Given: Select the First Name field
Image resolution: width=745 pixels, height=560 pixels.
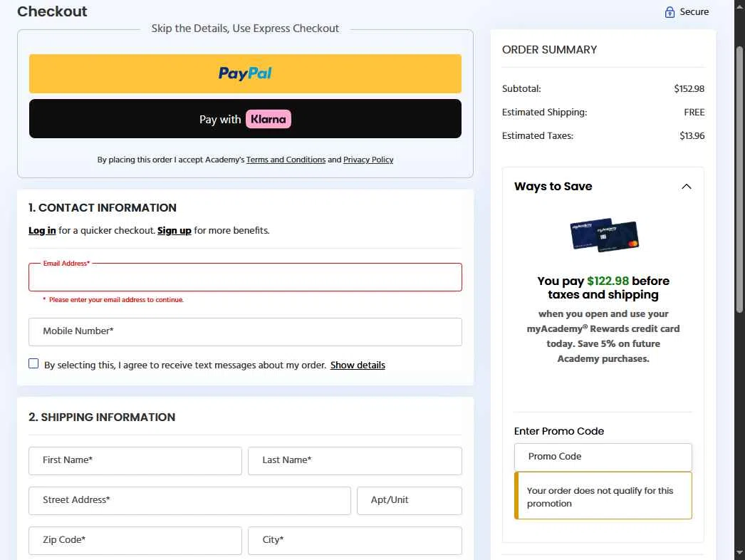Looking at the screenshot, I should coord(135,460).
